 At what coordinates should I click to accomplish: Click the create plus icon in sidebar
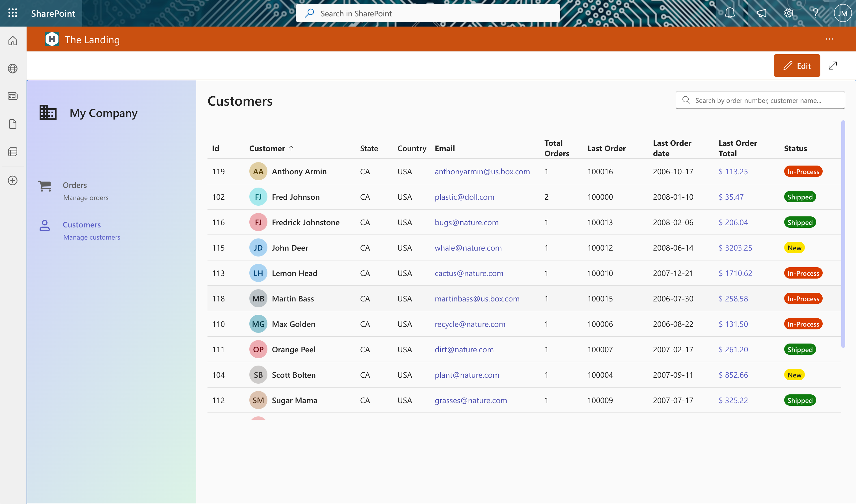(12, 180)
